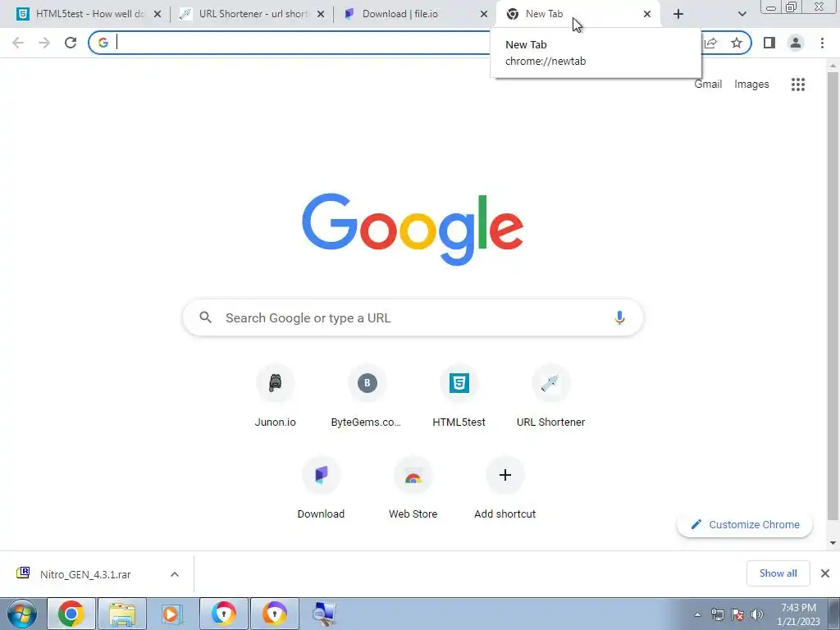Click the magnifier icon in search box
Image resolution: width=840 pixels, height=630 pixels.
(x=206, y=317)
